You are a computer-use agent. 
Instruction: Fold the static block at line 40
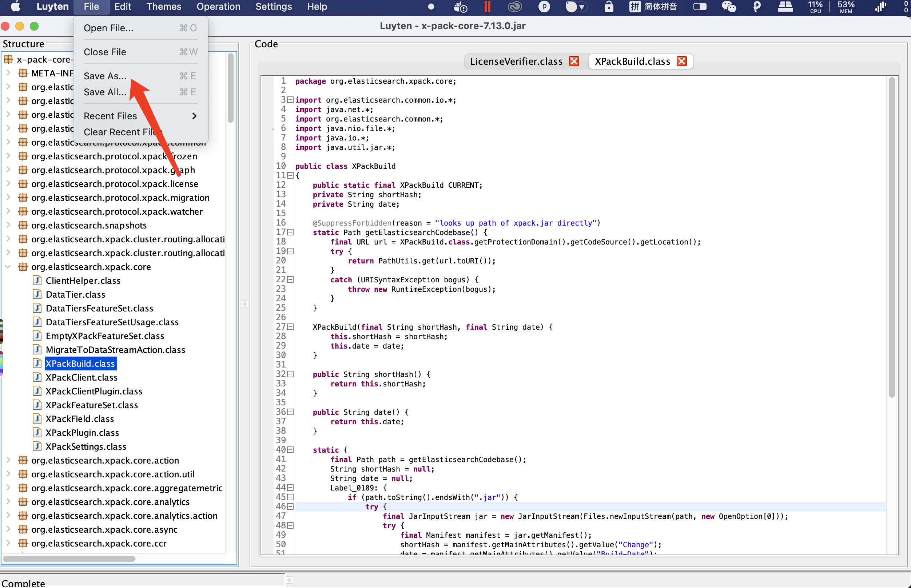pyautogui.click(x=290, y=450)
